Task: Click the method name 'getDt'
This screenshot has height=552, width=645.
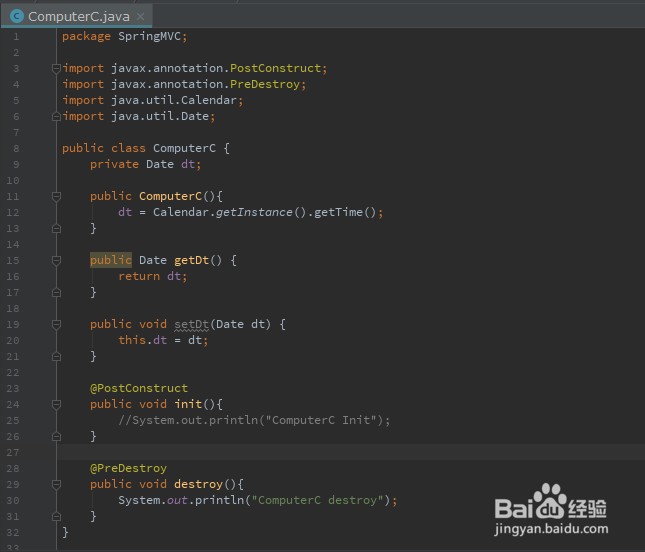Action: (192, 260)
